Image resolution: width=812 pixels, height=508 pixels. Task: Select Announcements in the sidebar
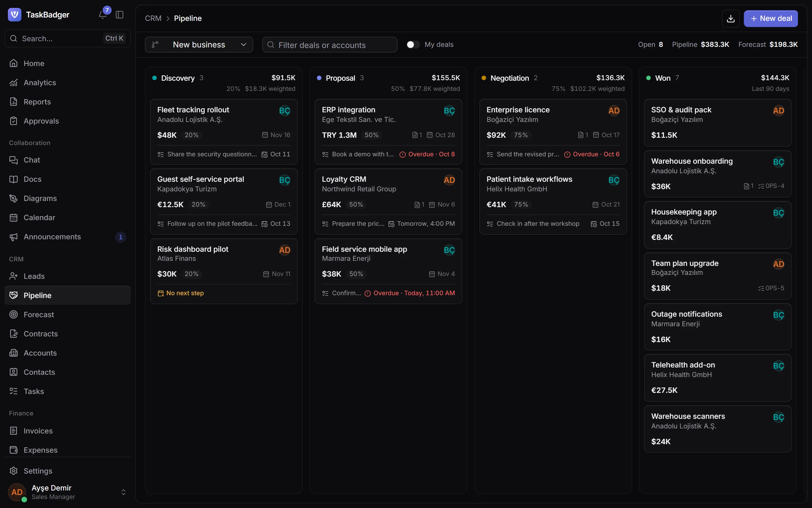point(67,237)
